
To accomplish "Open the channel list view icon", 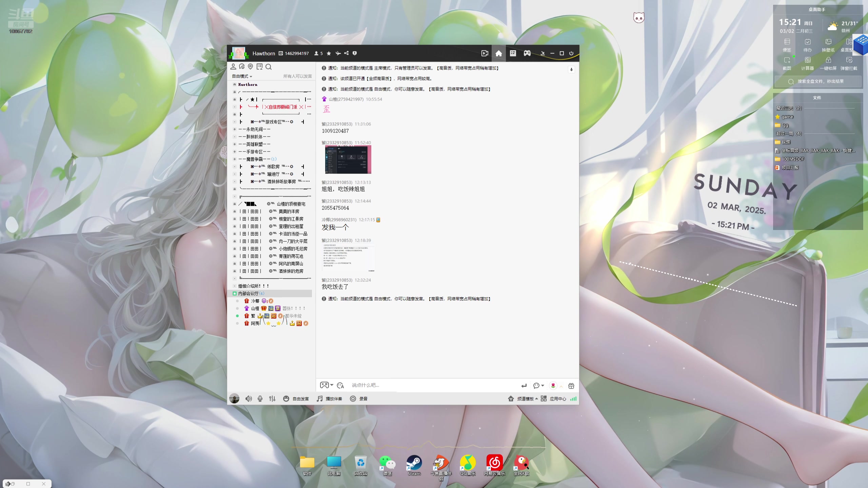I will click(x=513, y=53).
